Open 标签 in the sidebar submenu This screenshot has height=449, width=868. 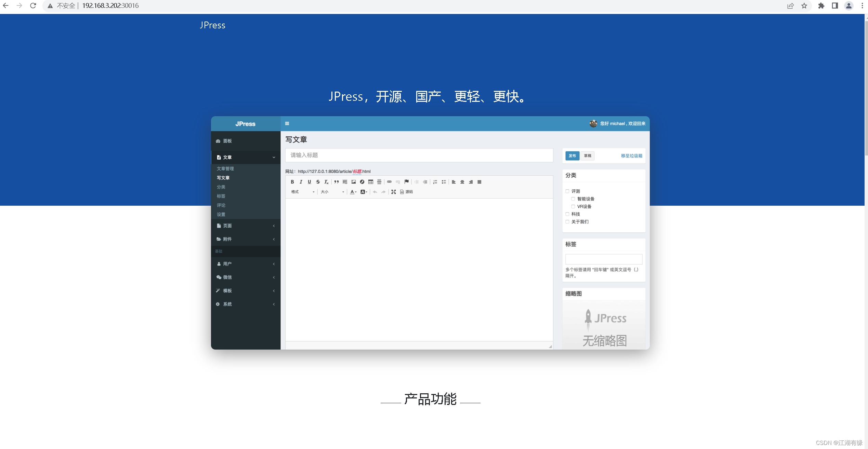pyautogui.click(x=221, y=196)
